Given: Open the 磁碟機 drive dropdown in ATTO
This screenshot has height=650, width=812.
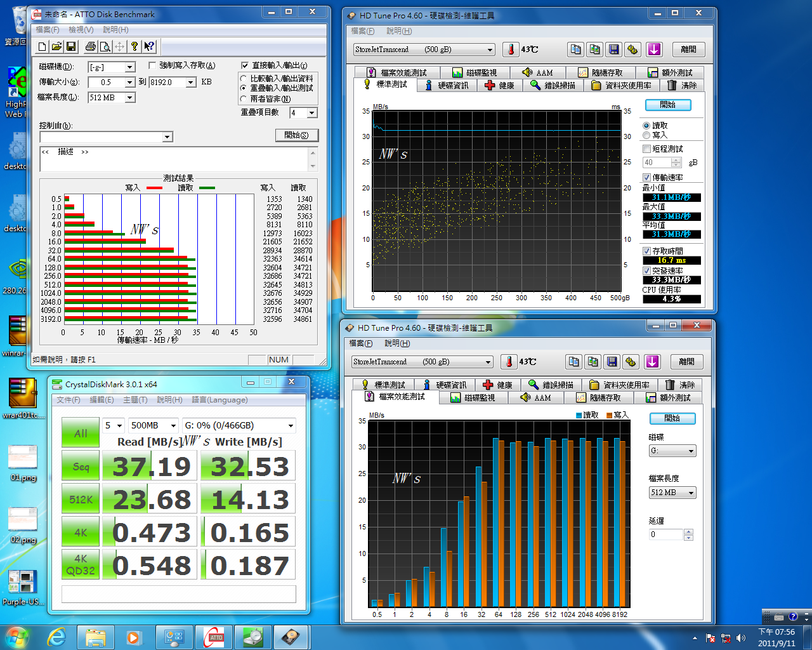Looking at the screenshot, I should [112, 67].
